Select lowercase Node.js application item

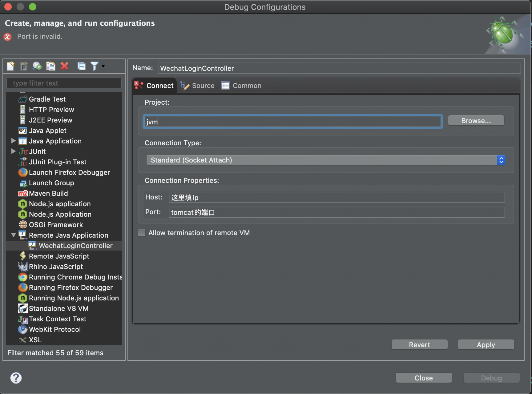tap(60, 204)
